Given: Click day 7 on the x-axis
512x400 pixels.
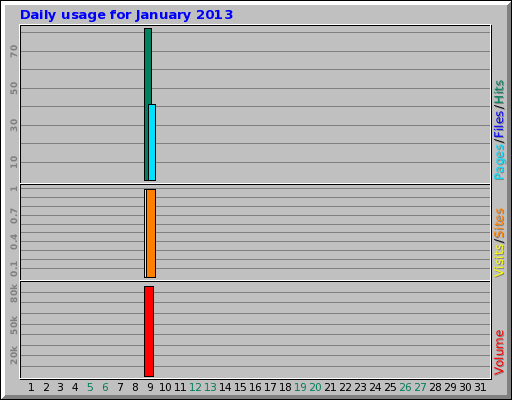Looking at the screenshot, I should [x=120, y=387].
